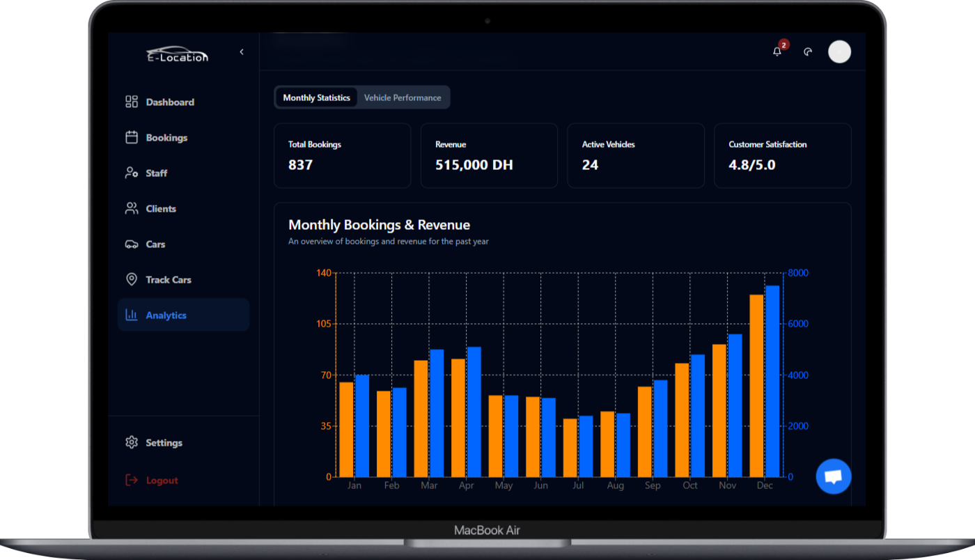Select the Dashboard grid icon in sidebar
The image size is (975, 560).
click(x=131, y=102)
